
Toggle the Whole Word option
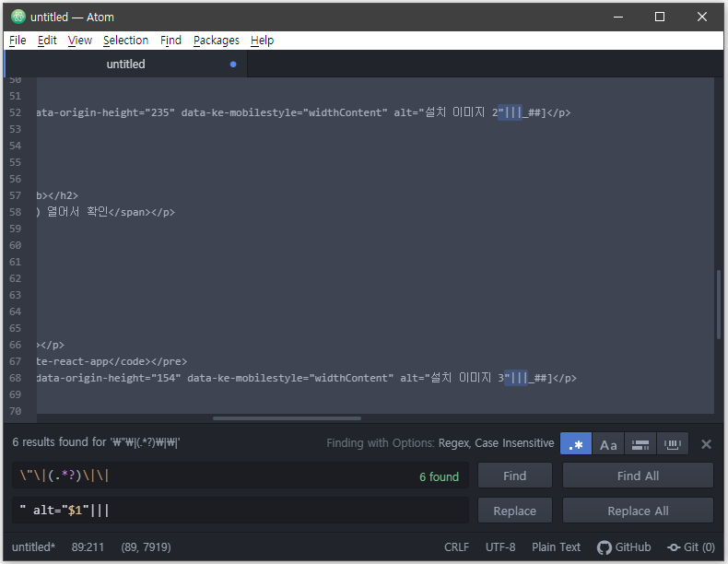pyautogui.click(x=673, y=444)
